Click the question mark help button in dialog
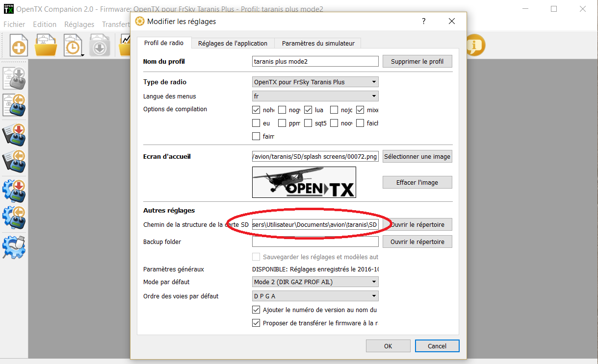 [424, 21]
